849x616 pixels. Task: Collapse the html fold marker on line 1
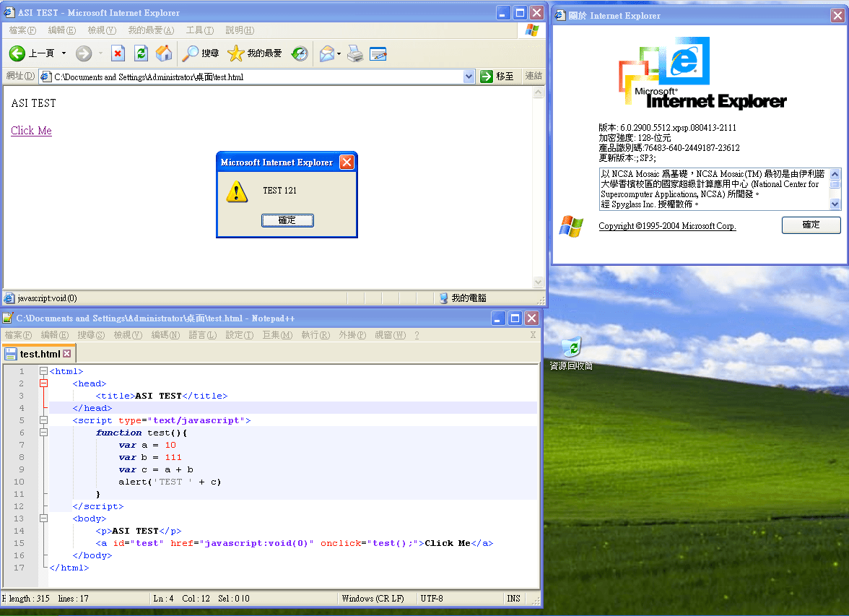pyautogui.click(x=43, y=371)
